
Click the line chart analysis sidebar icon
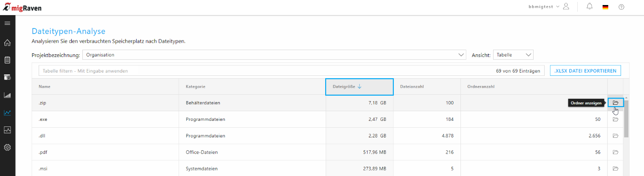click(x=7, y=113)
